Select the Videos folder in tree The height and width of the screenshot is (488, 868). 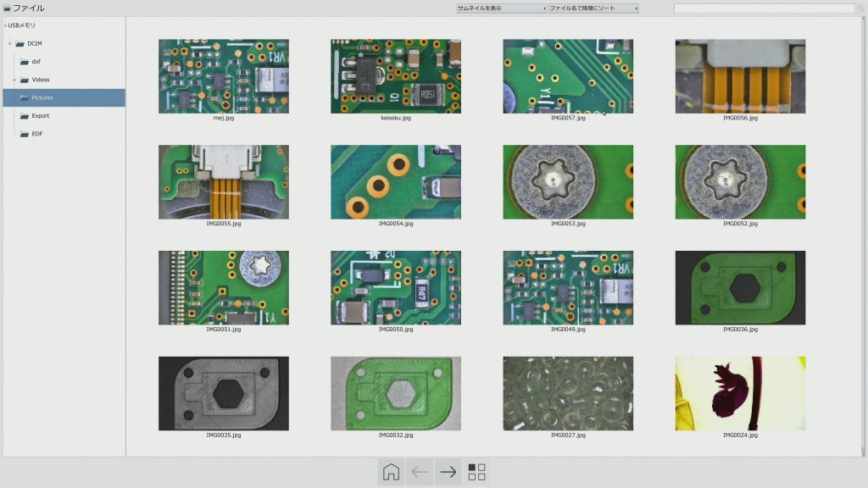(41, 80)
